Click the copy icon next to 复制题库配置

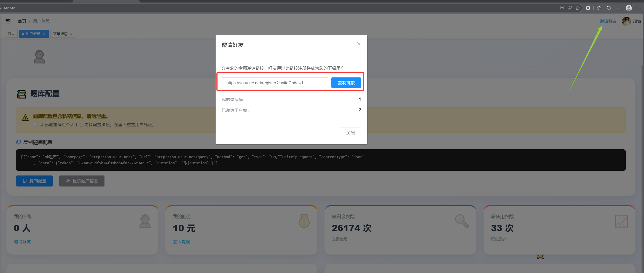(x=18, y=142)
